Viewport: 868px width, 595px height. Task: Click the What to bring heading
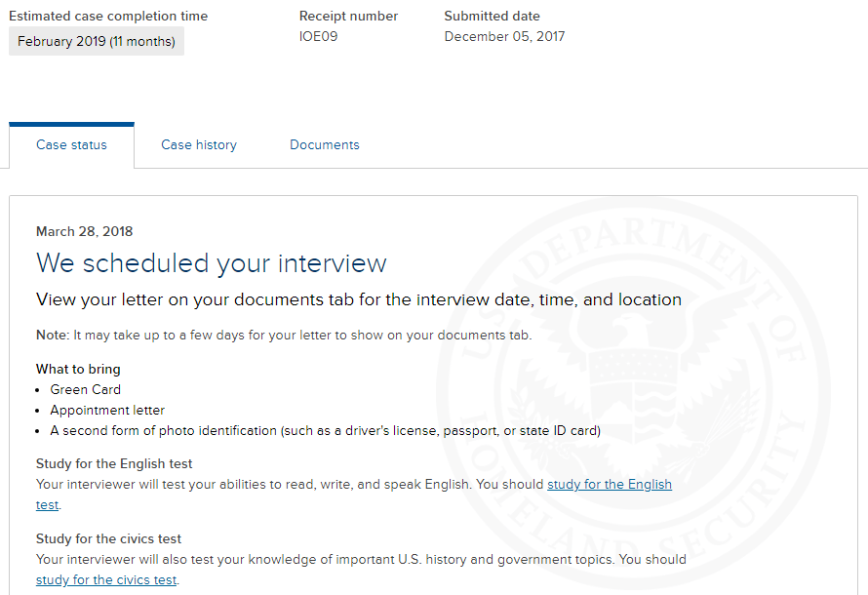click(78, 369)
